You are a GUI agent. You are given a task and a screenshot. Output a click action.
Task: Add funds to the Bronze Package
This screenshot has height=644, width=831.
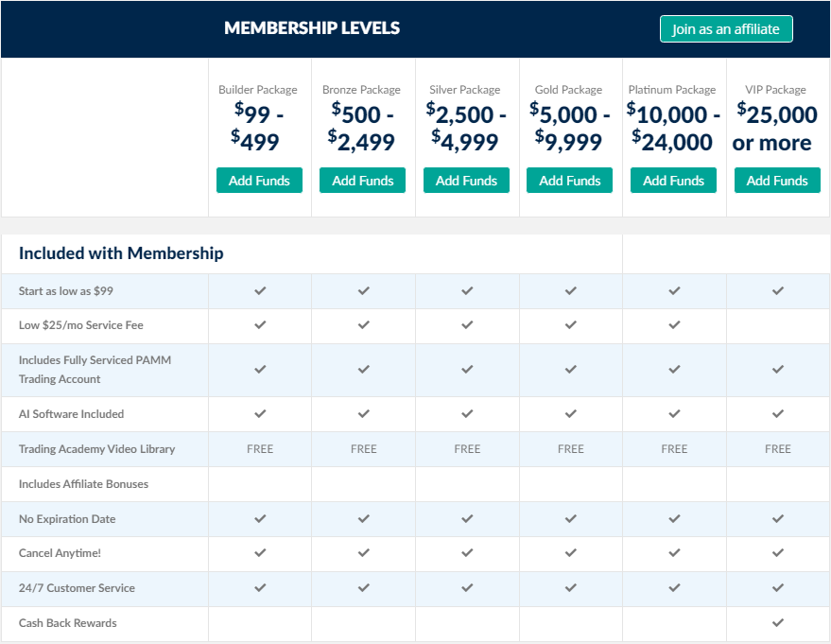pyautogui.click(x=362, y=181)
